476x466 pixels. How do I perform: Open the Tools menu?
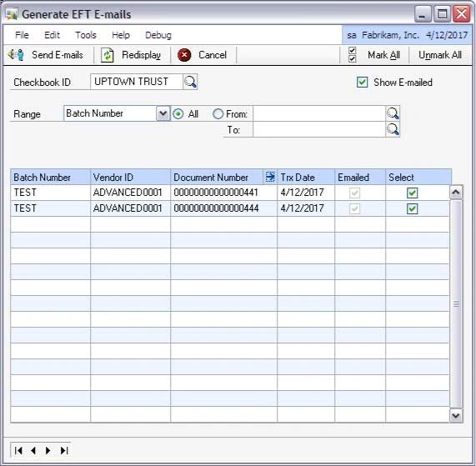coord(86,35)
